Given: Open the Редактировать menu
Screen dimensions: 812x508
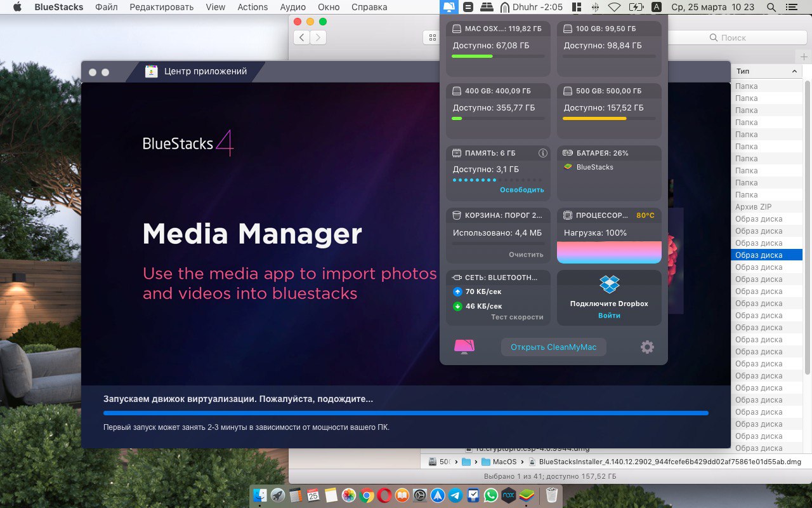Looking at the screenshot, I should (162, 7).
